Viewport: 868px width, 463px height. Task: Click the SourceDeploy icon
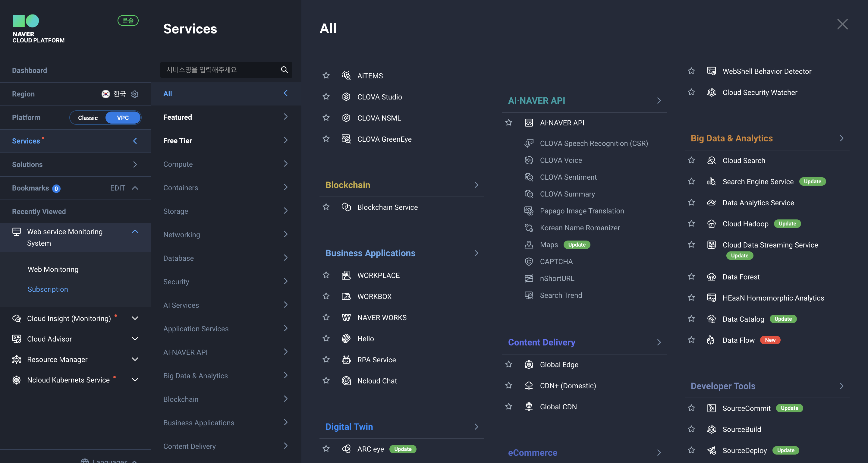point(711,450)
